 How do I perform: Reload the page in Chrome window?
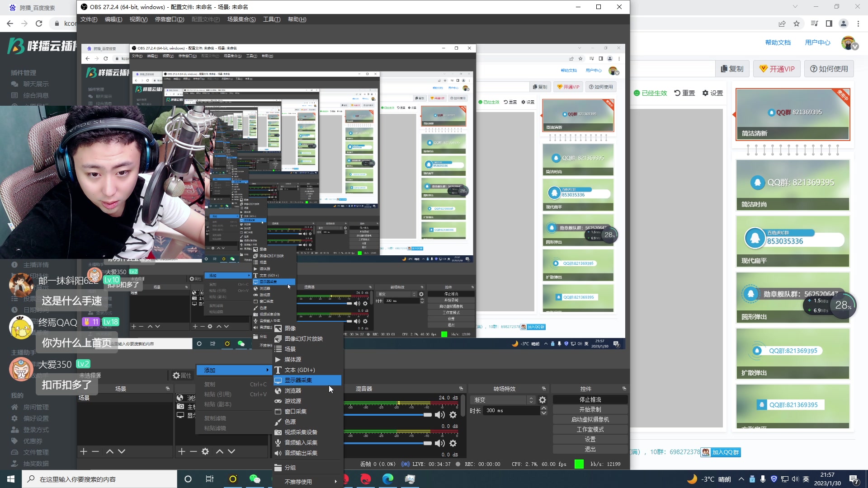tap(39, 23)
